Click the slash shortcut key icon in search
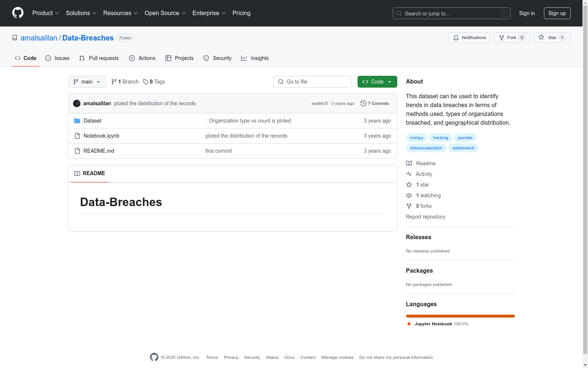Image resolution: width=588 pixels, height=368 pixels. click(504, 13)
